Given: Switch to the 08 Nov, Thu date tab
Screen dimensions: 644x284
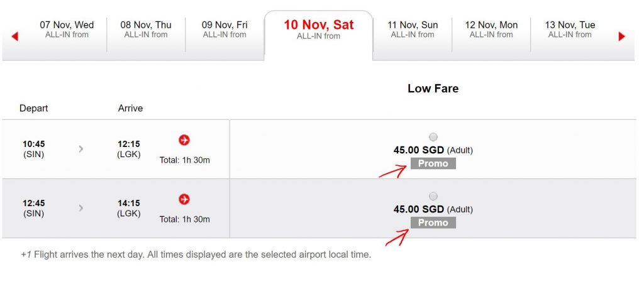Looking at the screenshot, I should [146, 30].
